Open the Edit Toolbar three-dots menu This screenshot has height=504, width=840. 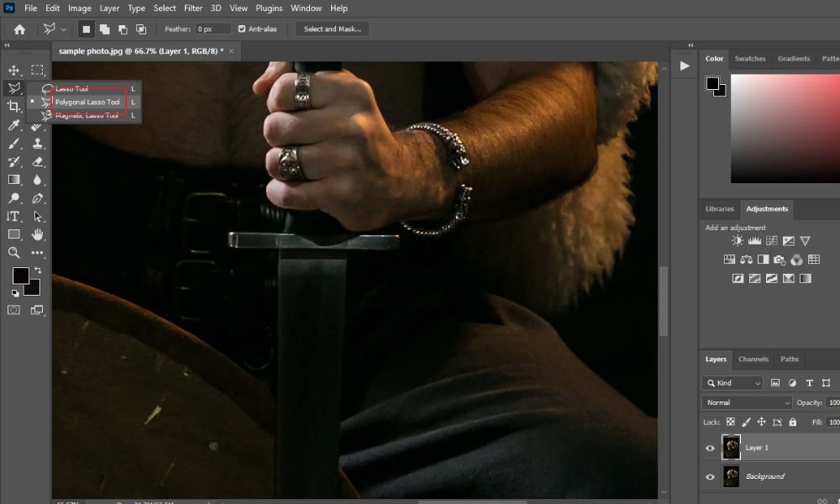coord(37,253)
